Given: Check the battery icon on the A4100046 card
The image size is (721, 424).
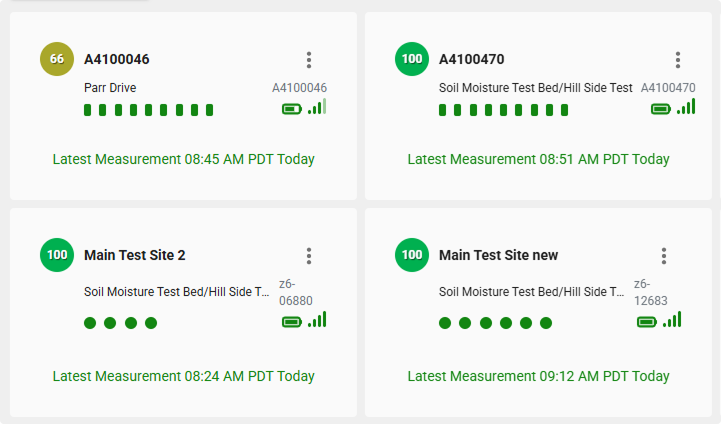Looking at the screenshot, I should (x=292, y=109).
